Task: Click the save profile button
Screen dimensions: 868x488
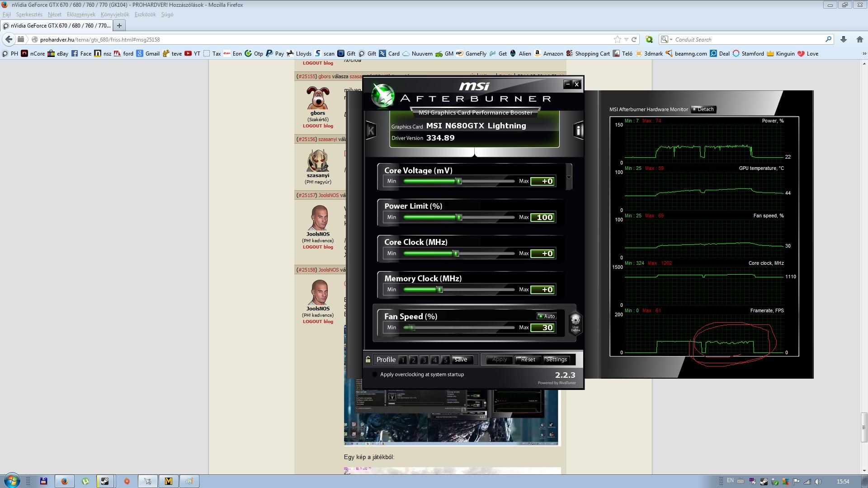Action: click(x=462, y=360)
